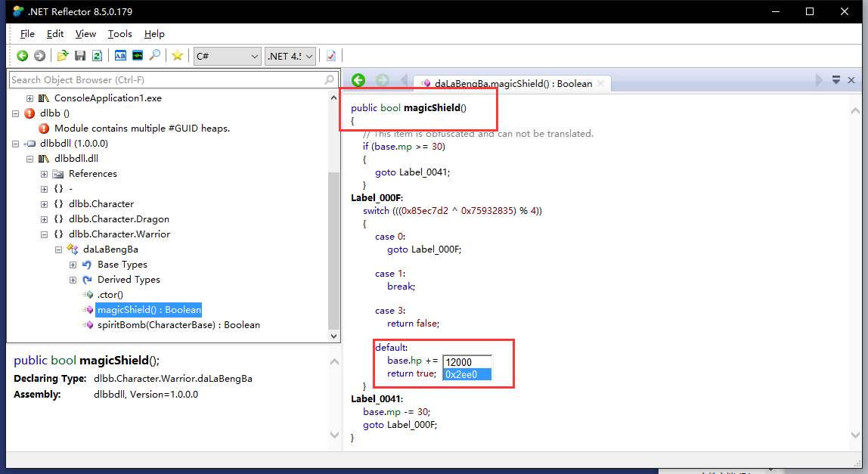Collapse the dlbb () node

point(15,113)
